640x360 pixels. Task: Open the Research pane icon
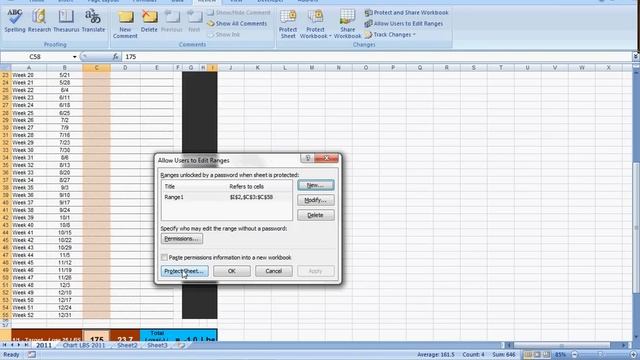tap(39, 21)
